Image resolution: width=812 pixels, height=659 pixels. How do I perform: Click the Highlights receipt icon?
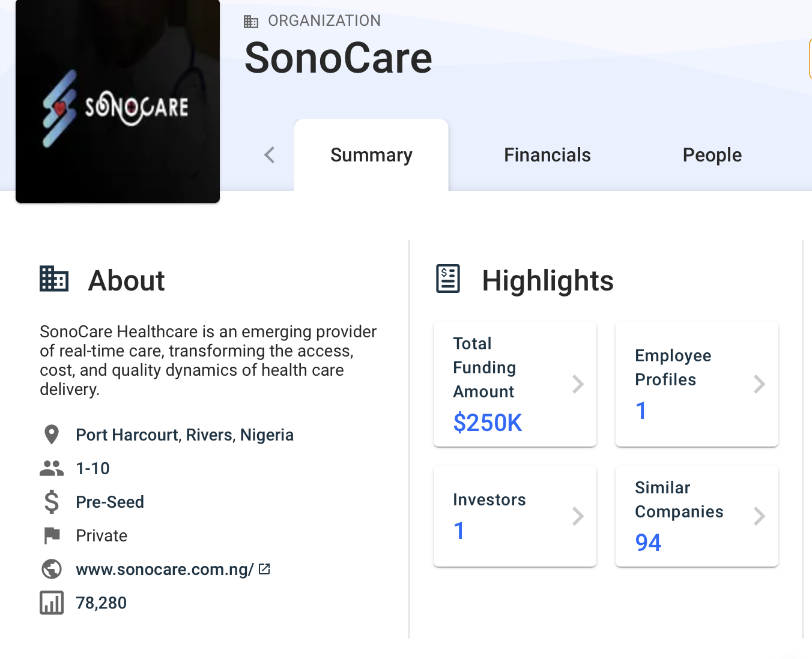pos(448,279)
